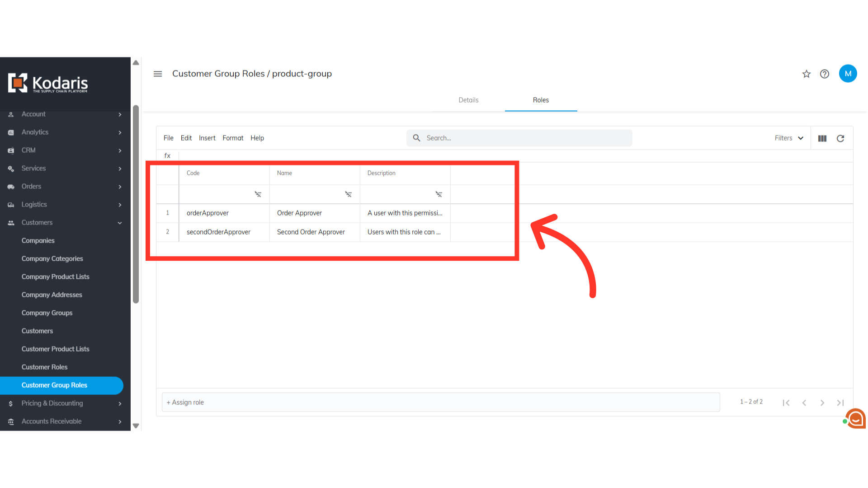This screenshot has height=488, width=868.
Task: Go to the last page
Action: pos(840,403)
